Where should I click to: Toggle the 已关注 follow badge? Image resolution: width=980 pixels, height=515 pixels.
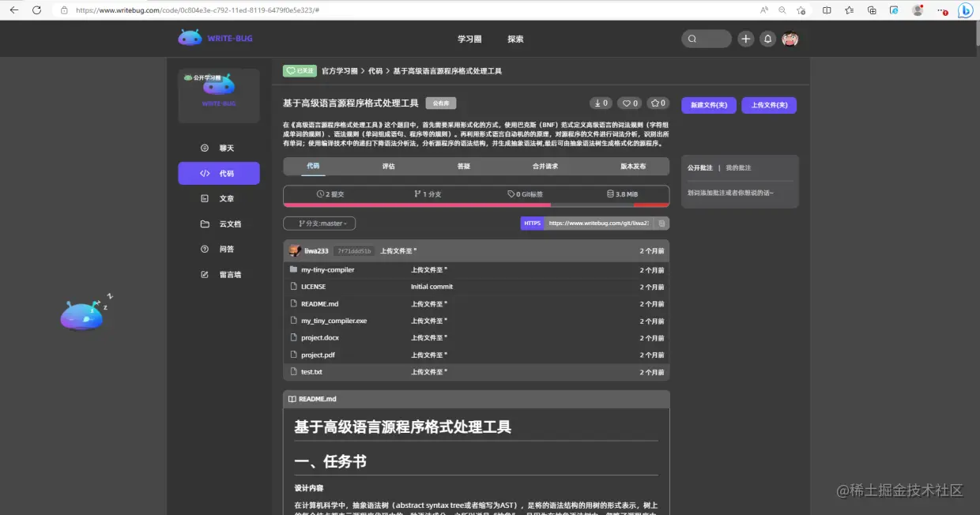click(x=300, y=70)
